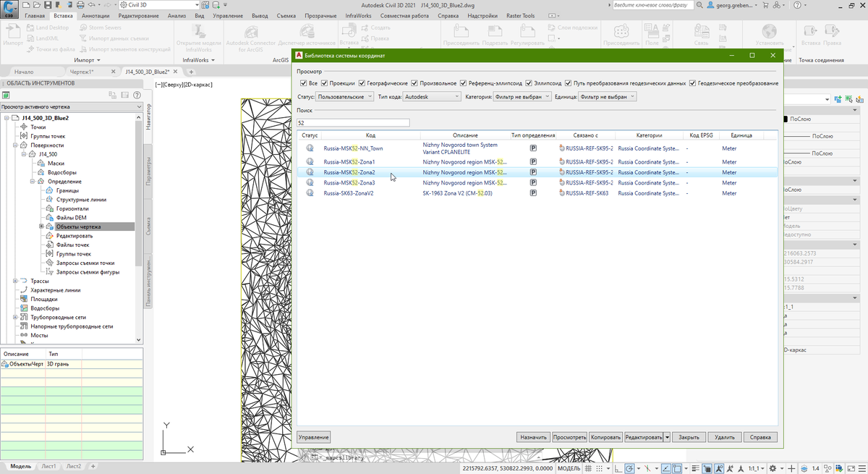This screenshot has height=474, width=868.
Task: Toggle the Референц-эллипсоид checkbox
Action: [x=463, y=83]
